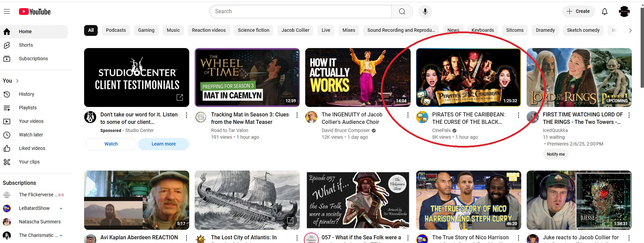This screenshot has height=243, width=644.
Task: Open the CinePals channel link
Action: tap(441, 130)
